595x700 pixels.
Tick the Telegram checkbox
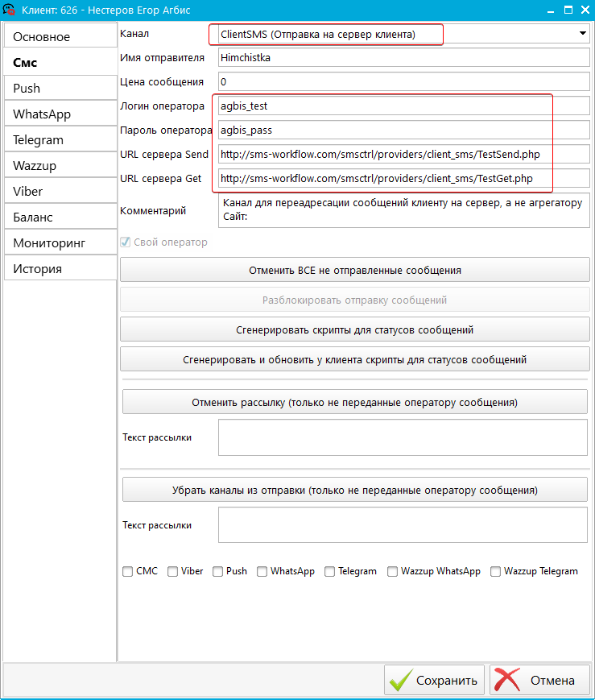pos(329,571)
